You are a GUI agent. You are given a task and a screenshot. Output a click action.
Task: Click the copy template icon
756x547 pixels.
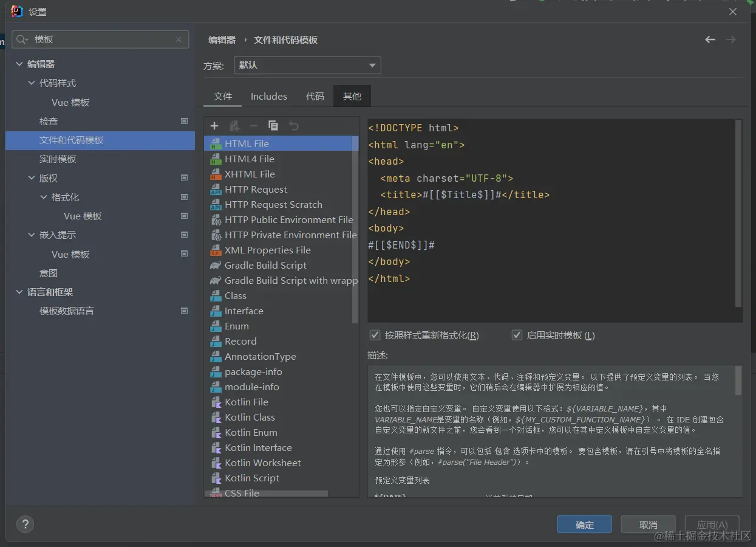(273, 126)
